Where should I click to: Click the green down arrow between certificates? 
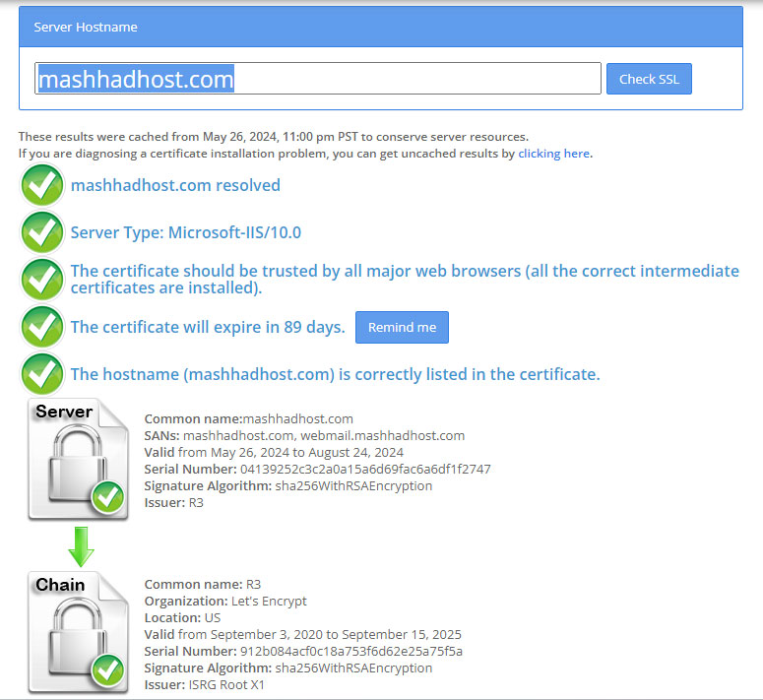pos(81,546)
